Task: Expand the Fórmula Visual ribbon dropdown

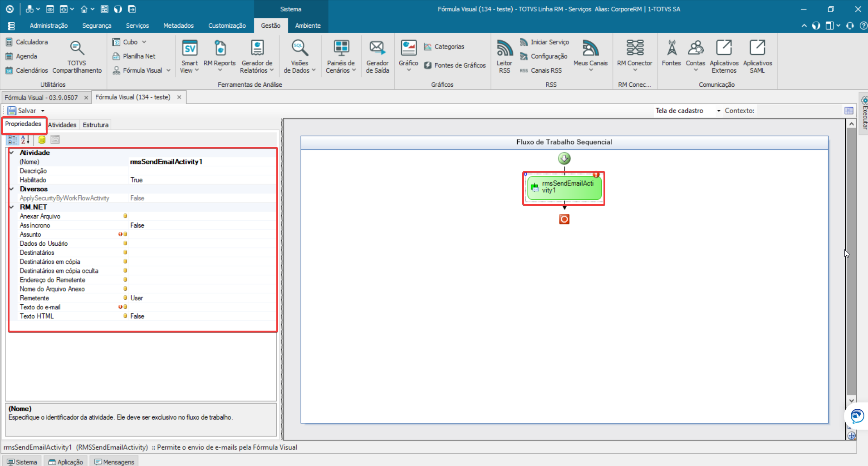Action: point(168,70)
